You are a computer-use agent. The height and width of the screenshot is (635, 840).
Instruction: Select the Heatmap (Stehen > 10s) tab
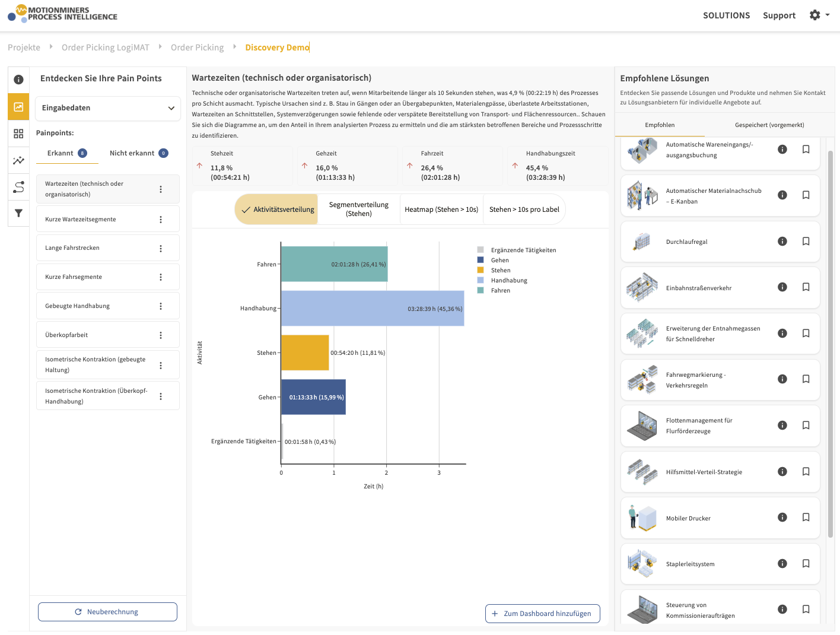tap(441, 209)
